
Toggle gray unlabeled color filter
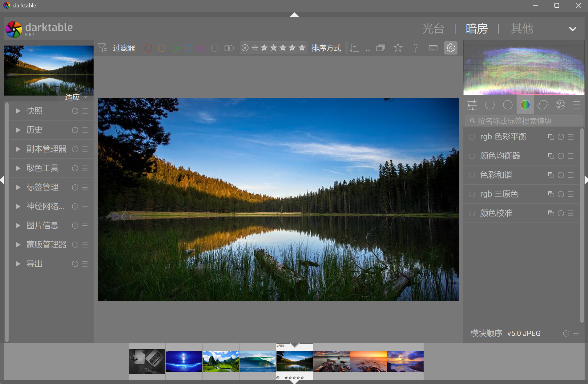[x=215, y=48]
